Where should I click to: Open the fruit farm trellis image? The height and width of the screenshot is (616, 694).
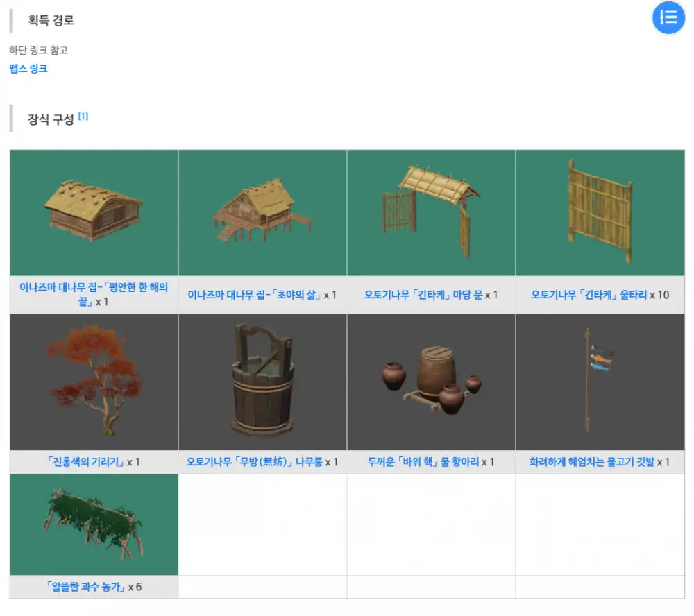click(x=94, y=525)
